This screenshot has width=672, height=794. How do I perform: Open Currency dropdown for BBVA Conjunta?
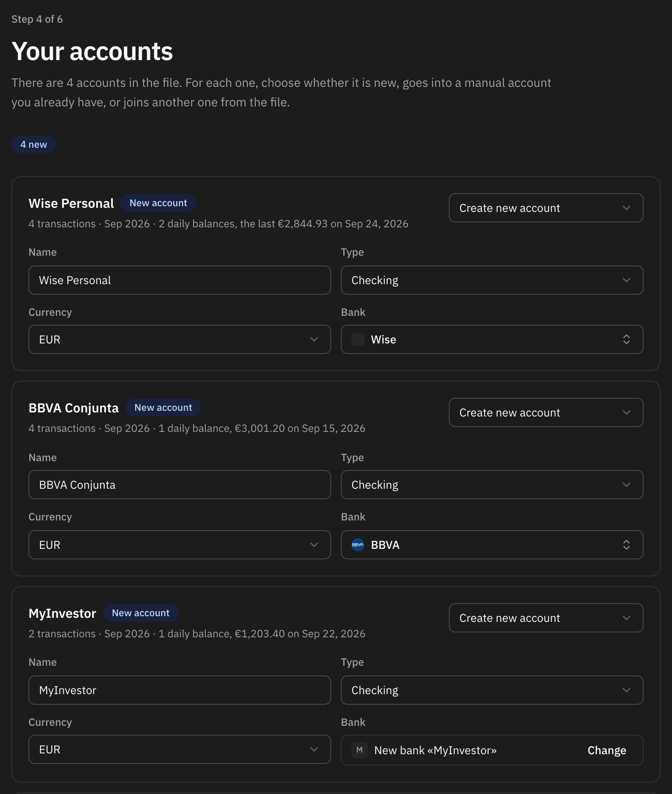tap(180, 545)
